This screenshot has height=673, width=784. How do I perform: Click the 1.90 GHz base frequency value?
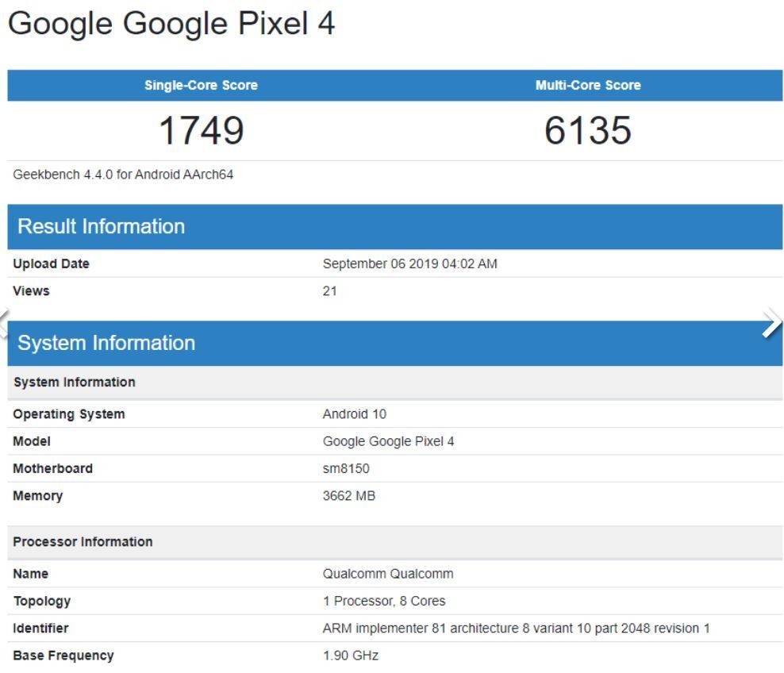click(x=351, y=656)
